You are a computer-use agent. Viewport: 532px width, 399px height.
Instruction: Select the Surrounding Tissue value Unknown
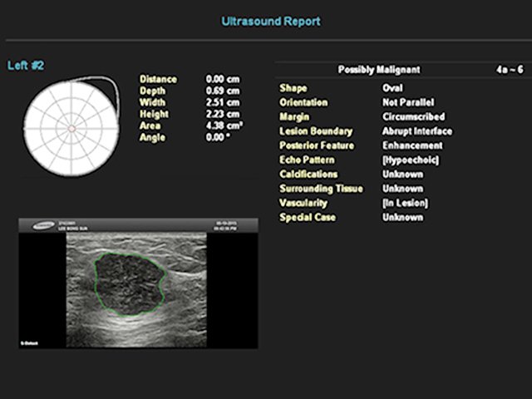coord(402,189)
